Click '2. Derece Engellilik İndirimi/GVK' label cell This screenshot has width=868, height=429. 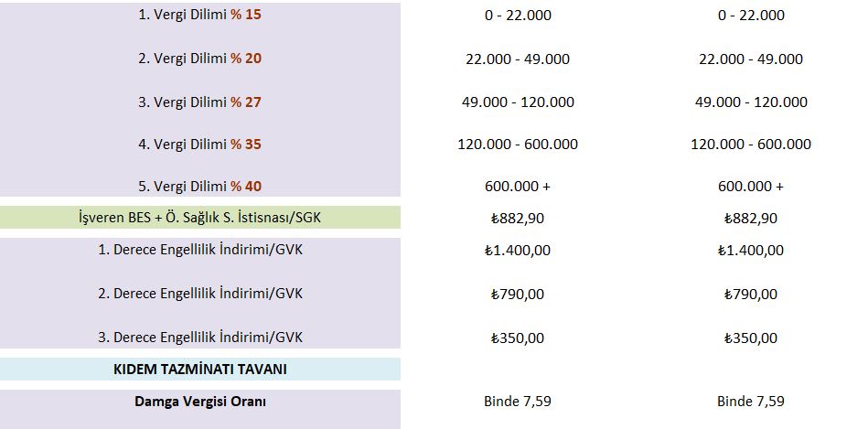[x=199, y=294]
